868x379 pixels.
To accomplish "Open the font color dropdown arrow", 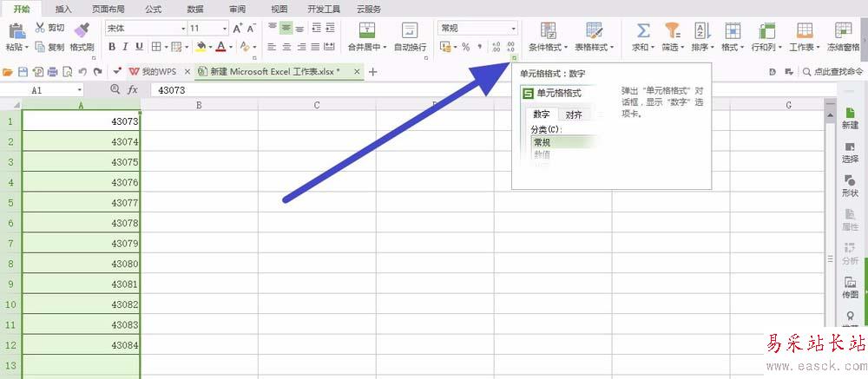I will (x=231, y=48).
